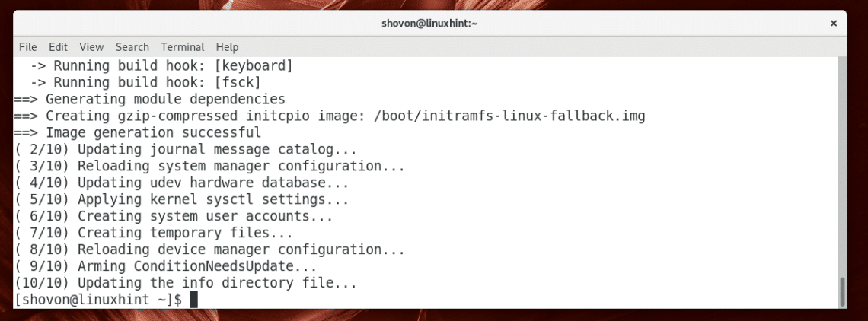
Task: Click the 'Generating module dependencies' line
Action: 165,100
